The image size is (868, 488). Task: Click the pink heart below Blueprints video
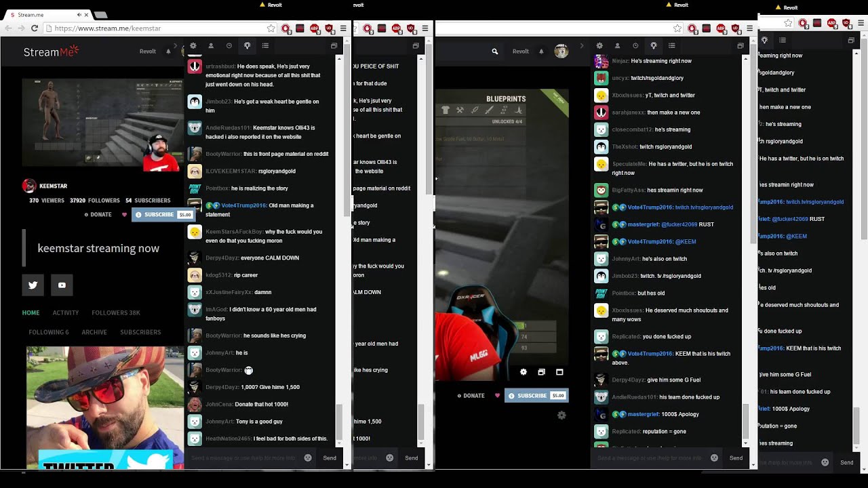pos(497,396)
